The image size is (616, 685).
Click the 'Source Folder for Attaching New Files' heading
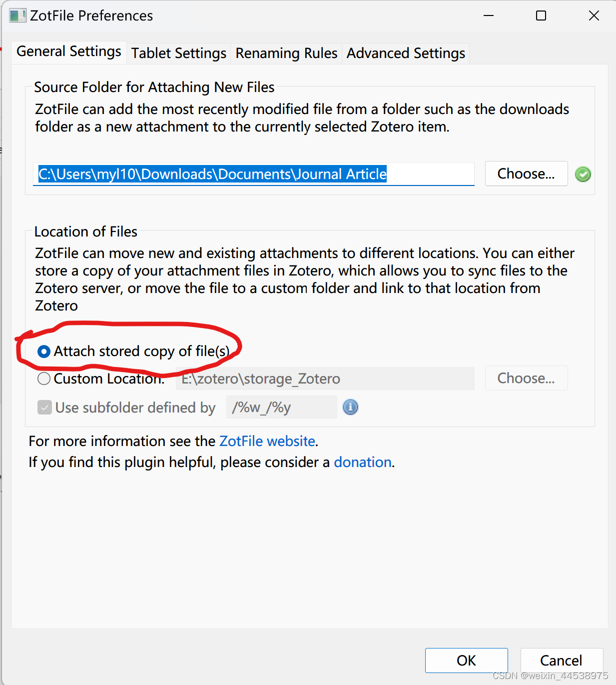pos(154,87)
